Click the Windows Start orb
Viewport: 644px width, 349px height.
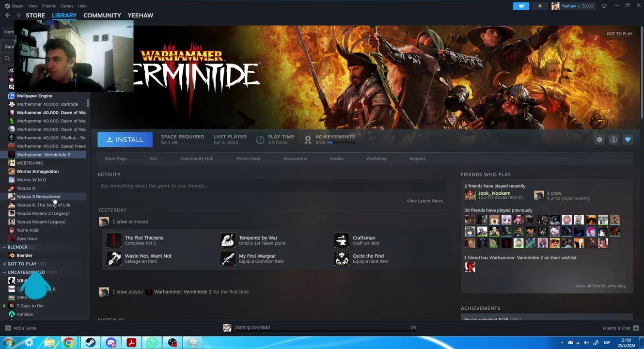9,343
